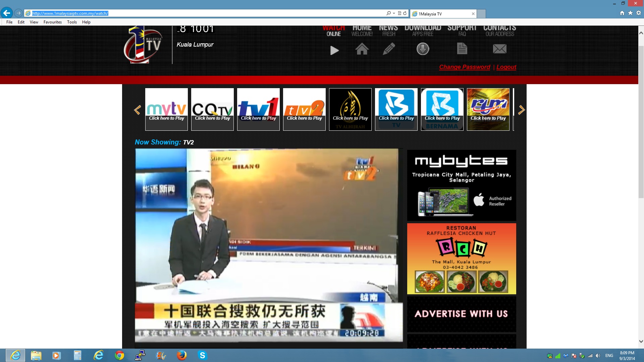
Task: Click the page scrollbar down arrow
Action: coord(641,342)
